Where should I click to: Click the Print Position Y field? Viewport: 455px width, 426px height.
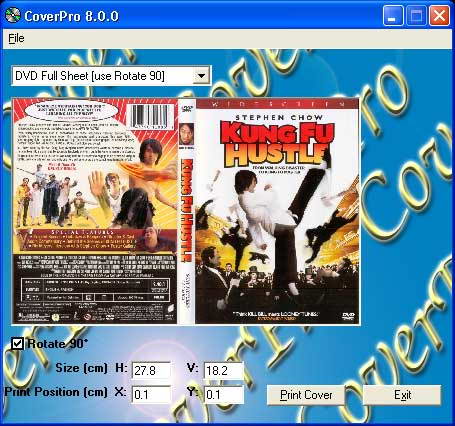[x=223, y=394]
